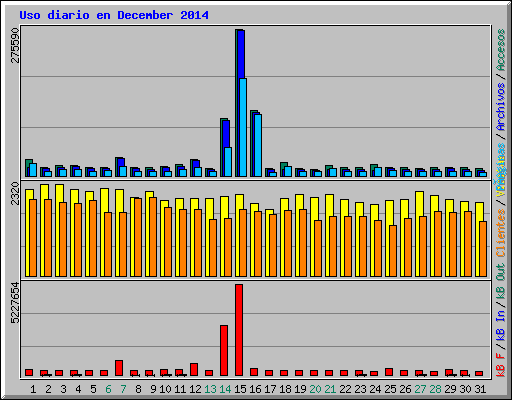Click the x-axis day label 26

coord(405,389)
